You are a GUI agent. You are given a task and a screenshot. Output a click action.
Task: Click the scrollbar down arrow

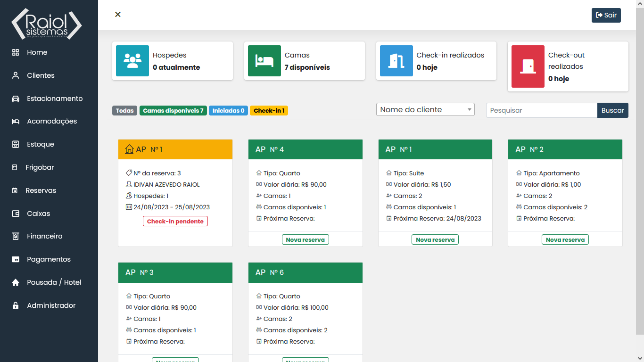[x=640, y=358]
